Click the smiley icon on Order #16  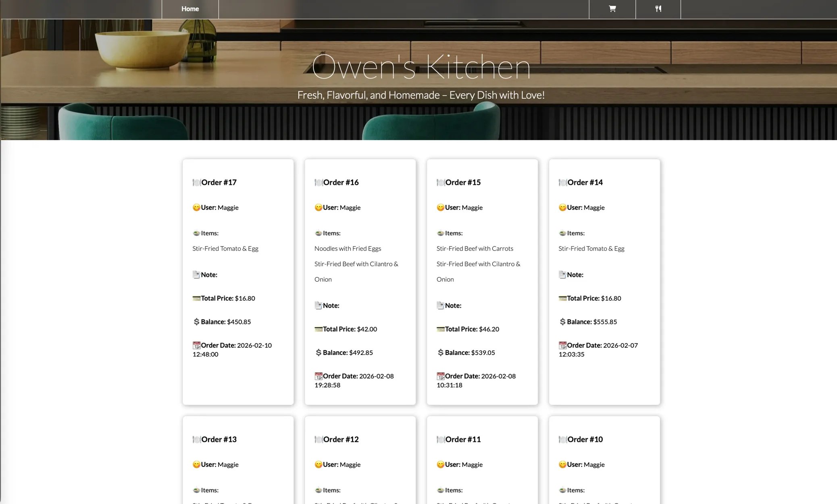(x=318, y=207)
